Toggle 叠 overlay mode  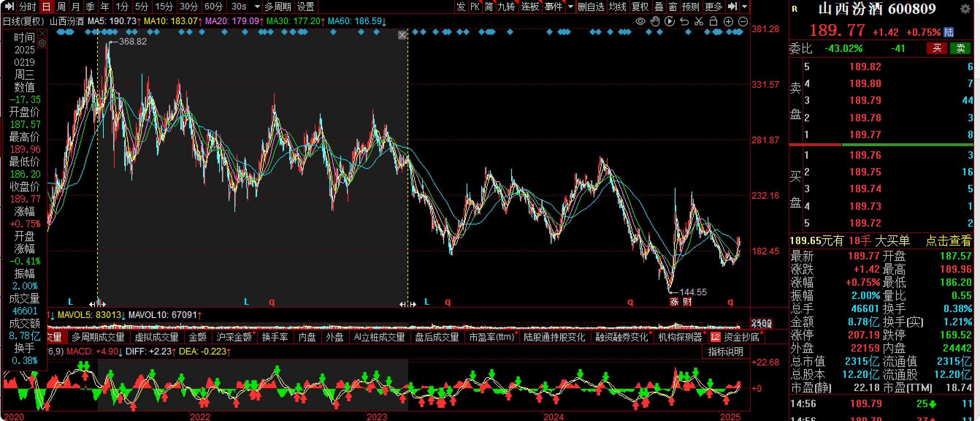[659, 7]
